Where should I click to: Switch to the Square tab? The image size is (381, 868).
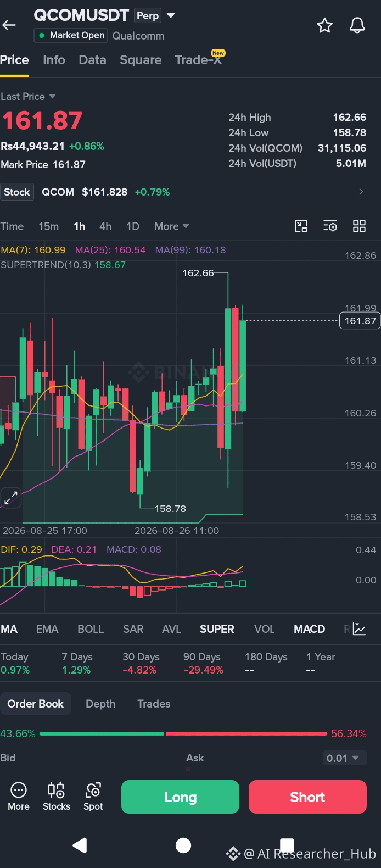[x=141, y=60]
